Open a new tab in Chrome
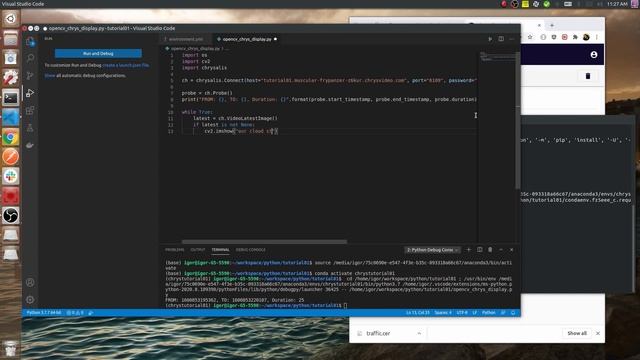This screenshot has height=360, width=640. (x=552, y=25)
